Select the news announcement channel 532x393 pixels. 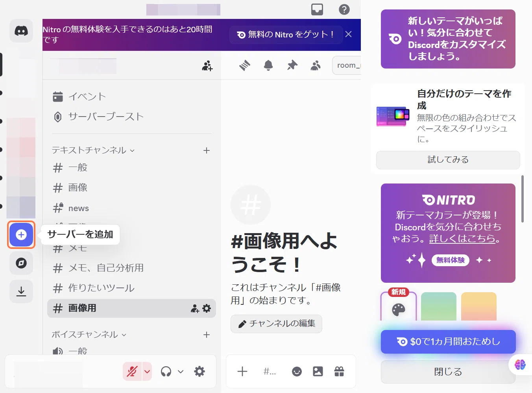coord(131,208)
